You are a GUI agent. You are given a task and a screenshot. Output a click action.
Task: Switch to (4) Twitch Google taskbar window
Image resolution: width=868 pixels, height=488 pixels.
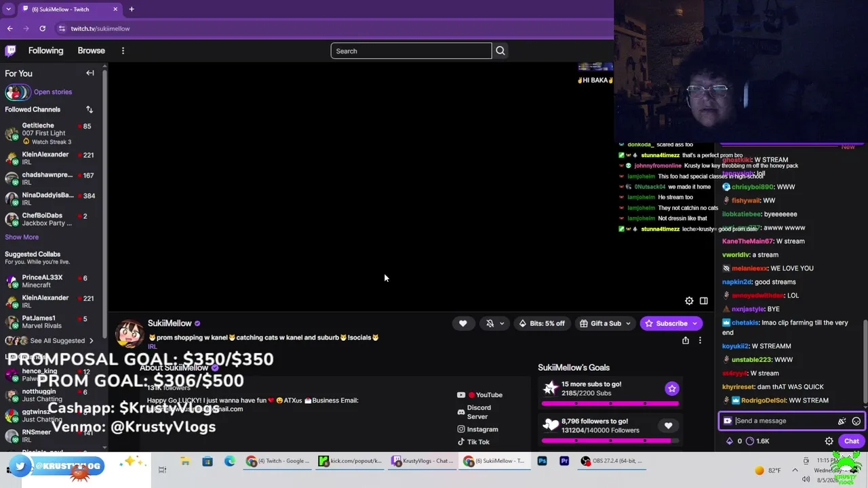coord(279,461)
